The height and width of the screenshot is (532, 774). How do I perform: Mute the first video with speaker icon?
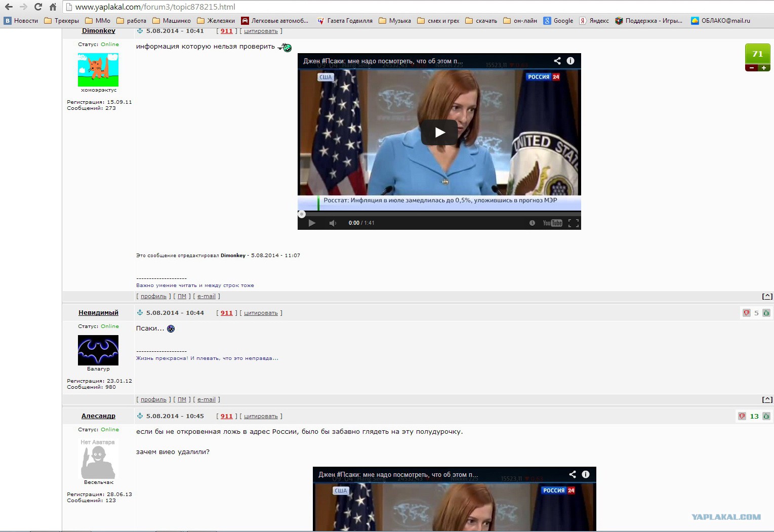(333, 223)
